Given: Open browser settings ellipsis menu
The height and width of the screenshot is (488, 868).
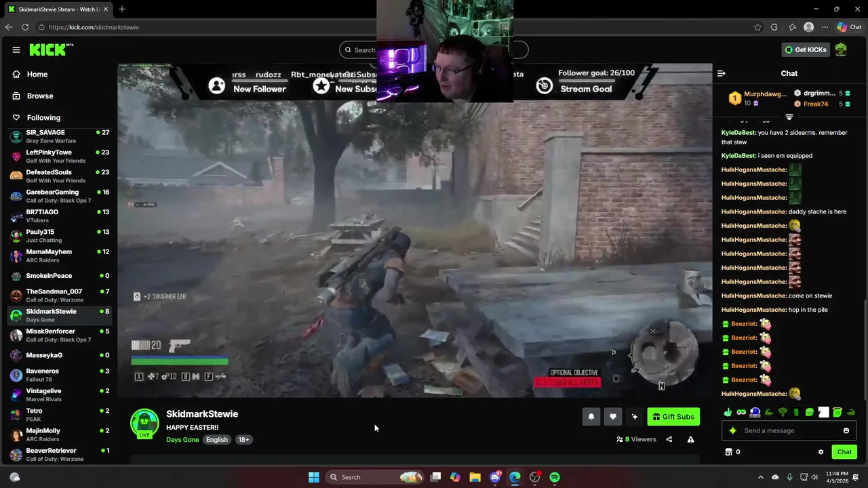Looking at the screenshot, I should click(825, 27).
